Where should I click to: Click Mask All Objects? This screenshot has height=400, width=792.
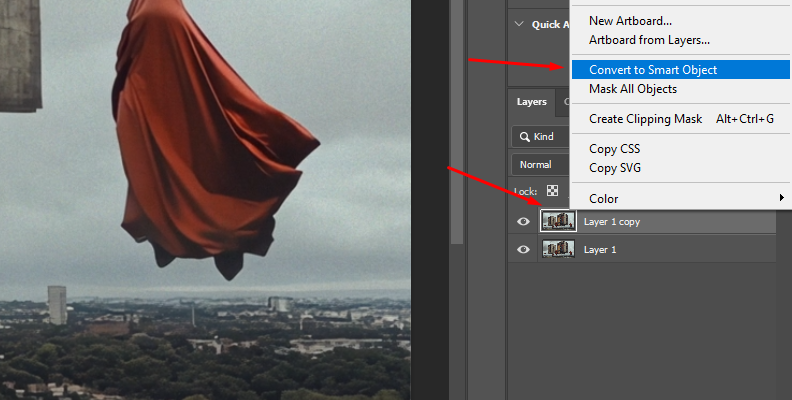[x=632, y=89]
